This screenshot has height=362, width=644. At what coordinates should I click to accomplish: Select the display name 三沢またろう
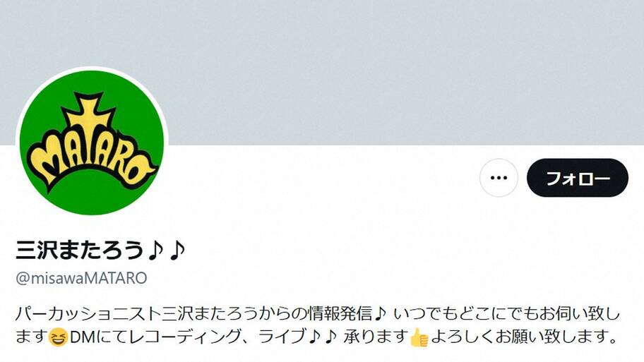(x=80, y=251)
